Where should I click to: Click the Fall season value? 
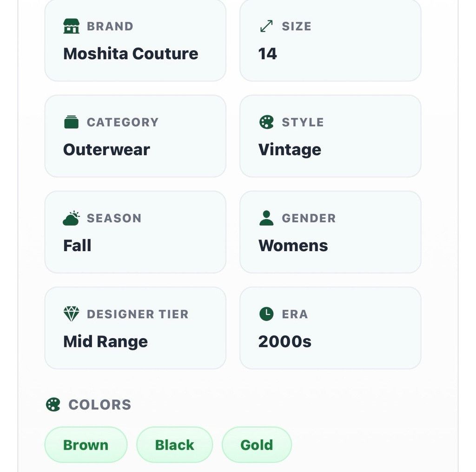click(x=77, y=246)
